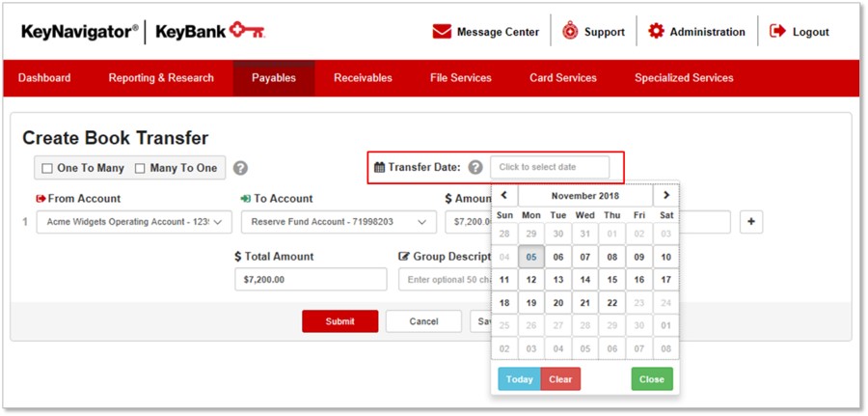Open Reporting & Research menu

(161, 78)
